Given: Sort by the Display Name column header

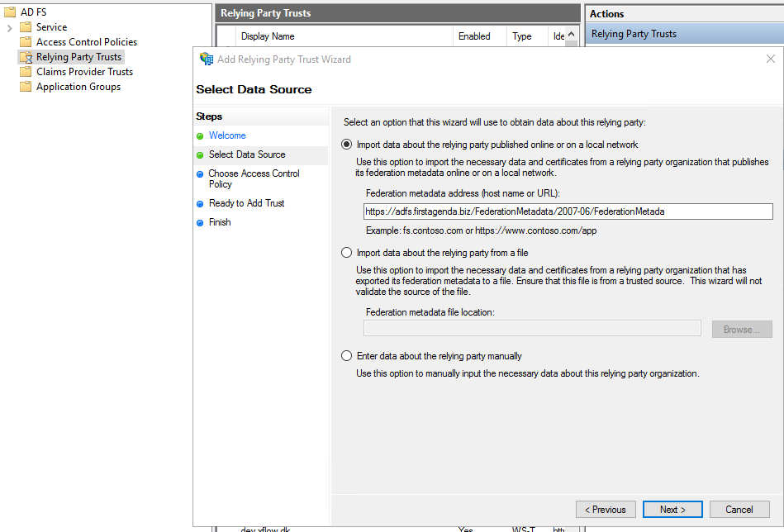Looking at the screenshot, I should [344, 36].
